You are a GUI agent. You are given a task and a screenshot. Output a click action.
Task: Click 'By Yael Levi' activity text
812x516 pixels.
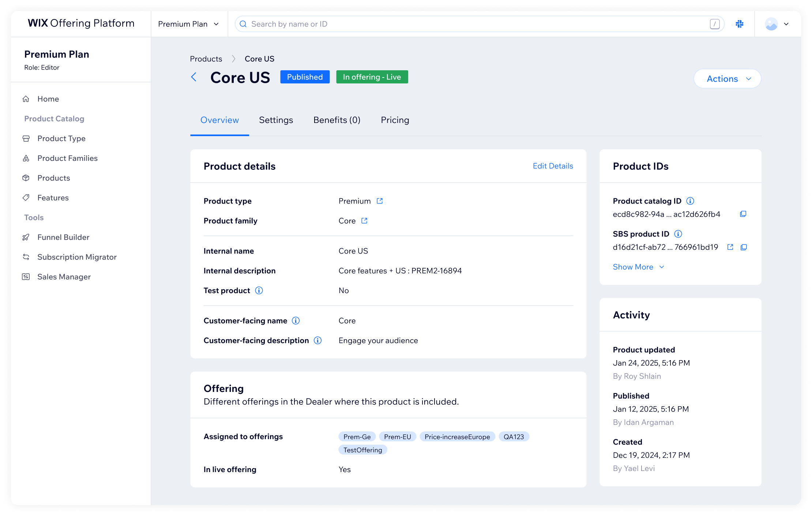[634, 468]
